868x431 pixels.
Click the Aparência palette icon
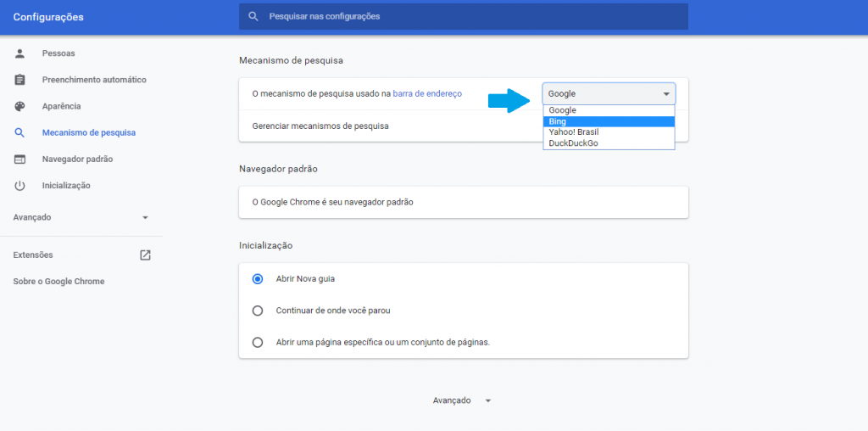20,106
